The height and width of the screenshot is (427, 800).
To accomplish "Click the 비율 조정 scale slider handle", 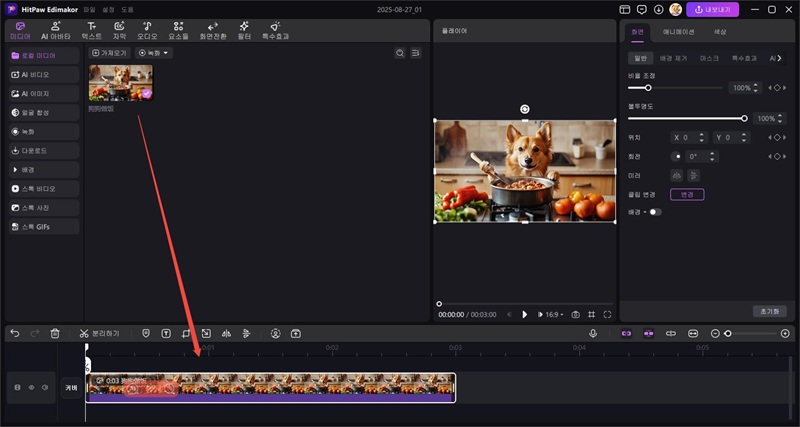I will 648,88.
